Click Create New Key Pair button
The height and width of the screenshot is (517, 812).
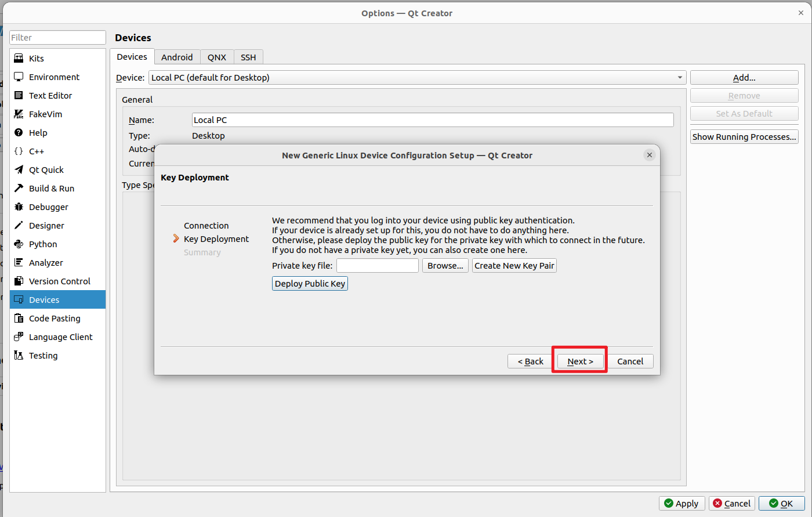(x=514, y=266)
